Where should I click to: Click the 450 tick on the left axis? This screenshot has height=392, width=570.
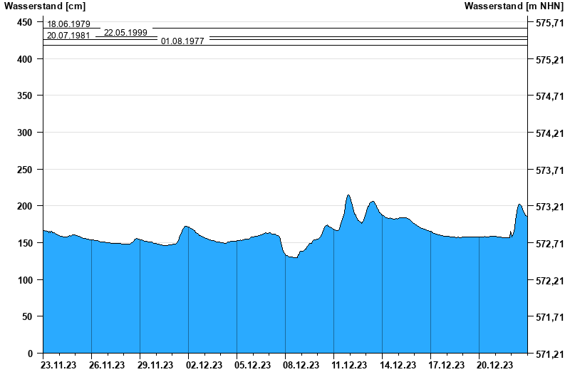coord(24,23)
